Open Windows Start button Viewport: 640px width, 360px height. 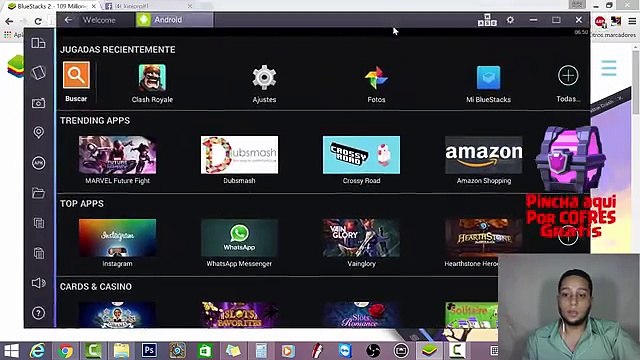[x=11, y=351]
